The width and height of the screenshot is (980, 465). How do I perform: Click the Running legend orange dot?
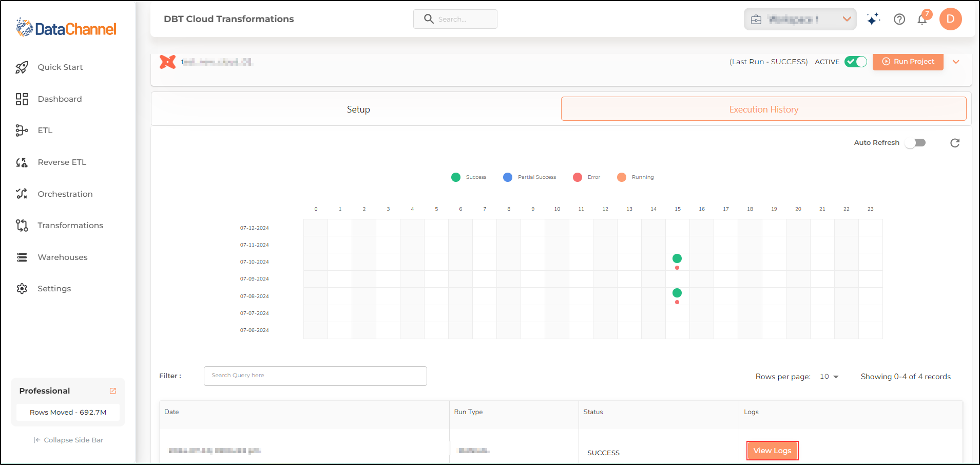622,177
